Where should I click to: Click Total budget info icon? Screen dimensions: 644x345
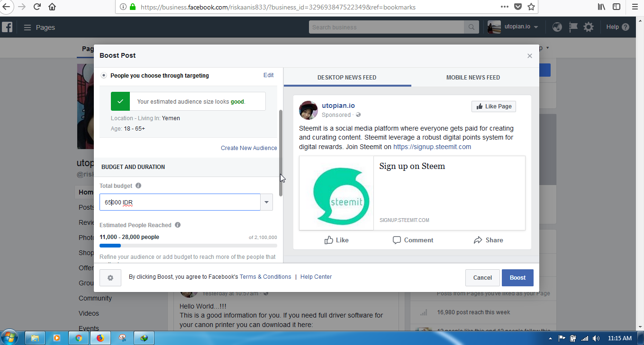(138, 186)
